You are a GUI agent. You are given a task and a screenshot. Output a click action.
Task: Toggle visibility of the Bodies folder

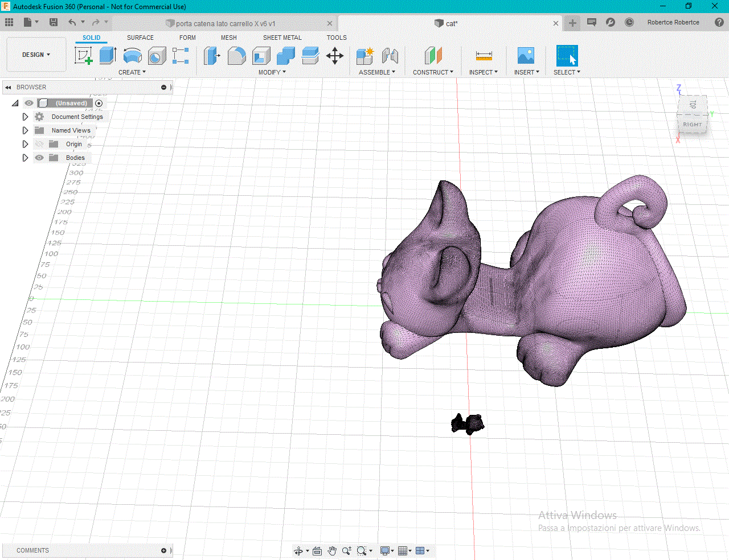pos(39,158)
